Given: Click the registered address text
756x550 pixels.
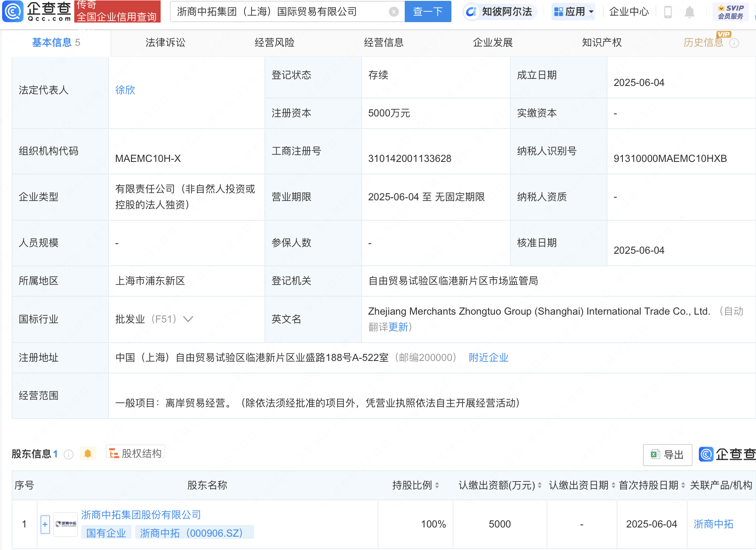Looking at the screenshot, I should tap(252, 358).
